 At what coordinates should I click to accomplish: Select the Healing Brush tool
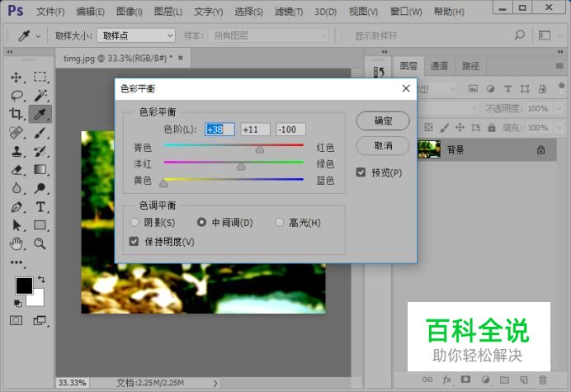(x=16, y=133)
